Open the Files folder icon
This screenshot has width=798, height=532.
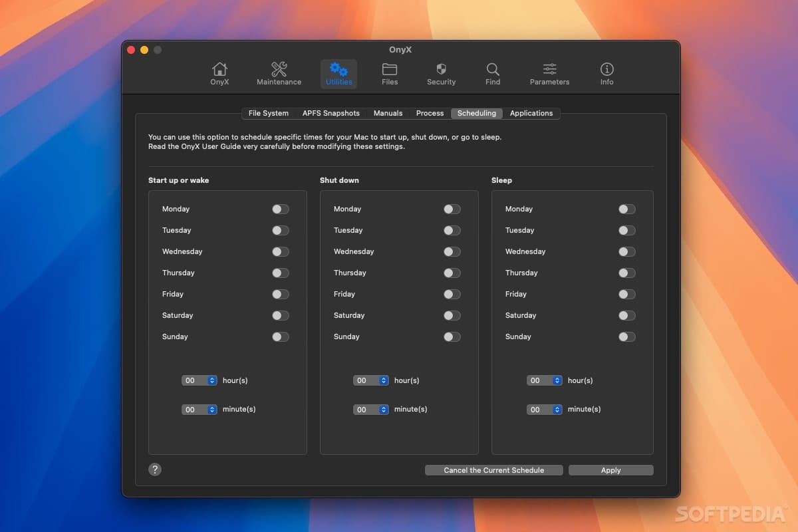pos(390,73)
